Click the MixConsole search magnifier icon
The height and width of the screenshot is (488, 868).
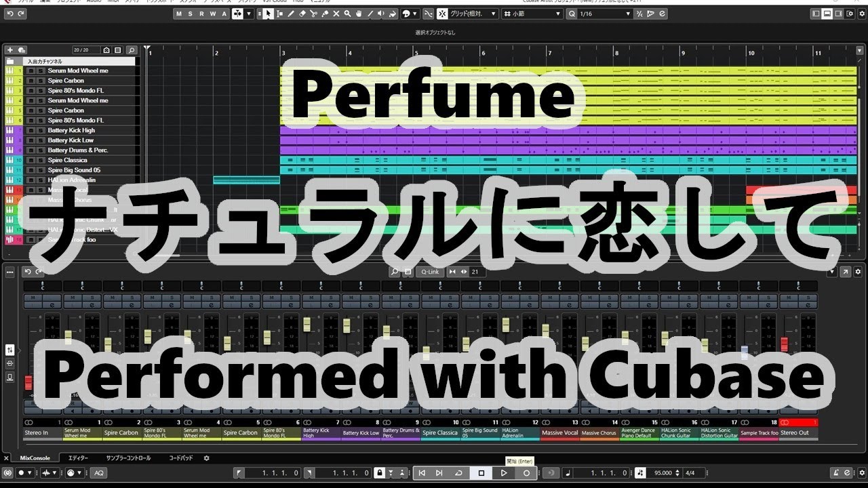coord(395,271)
